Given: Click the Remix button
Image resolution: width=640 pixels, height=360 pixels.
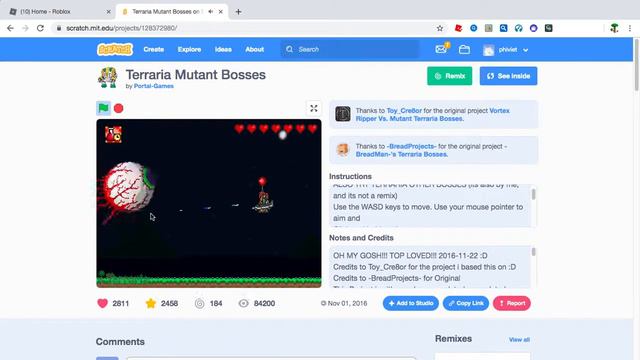Looking at the screenshot, I should click(x=449, y=76).
